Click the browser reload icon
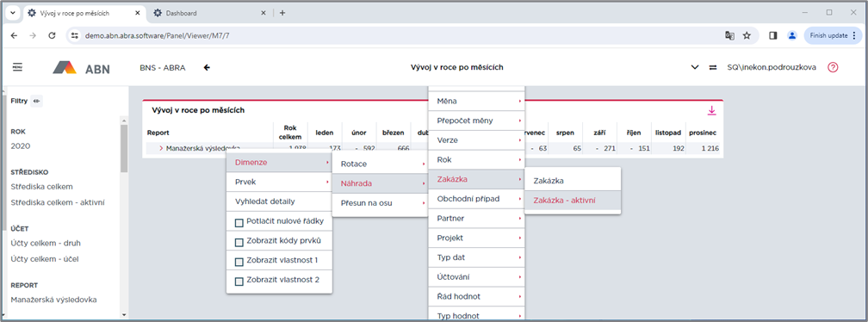The width and height of the screenshot is (868, 322). point(52,35)
